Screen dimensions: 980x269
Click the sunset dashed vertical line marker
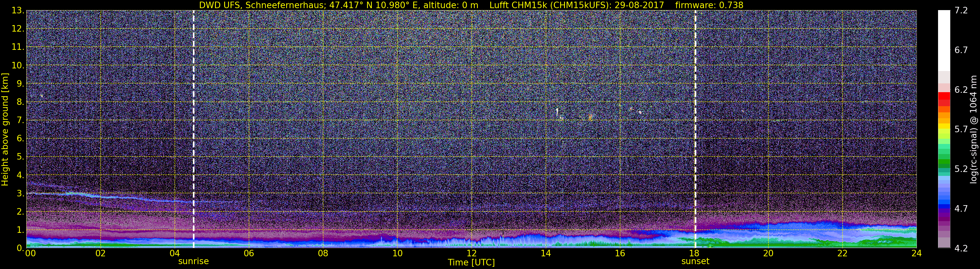click(x=695, y=129)
